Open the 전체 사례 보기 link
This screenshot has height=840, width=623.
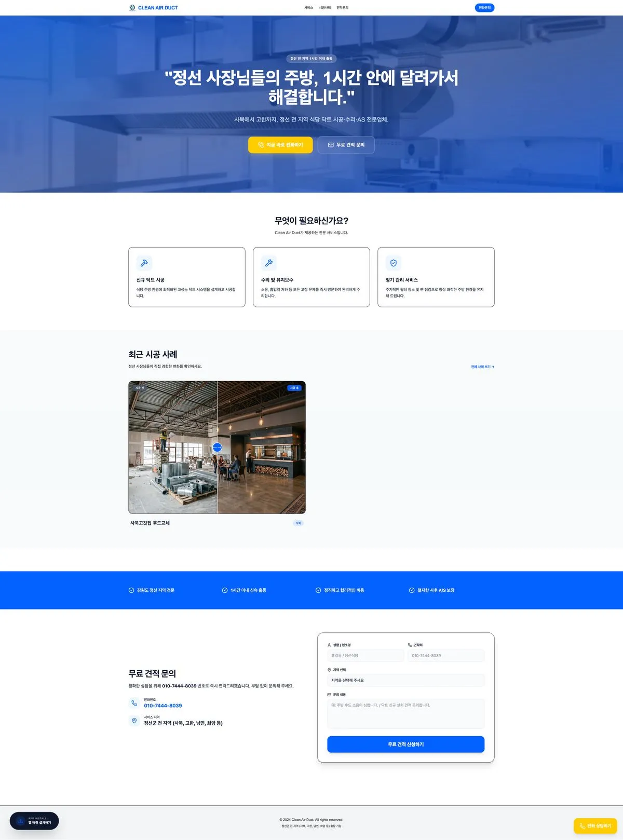(482, 367)
